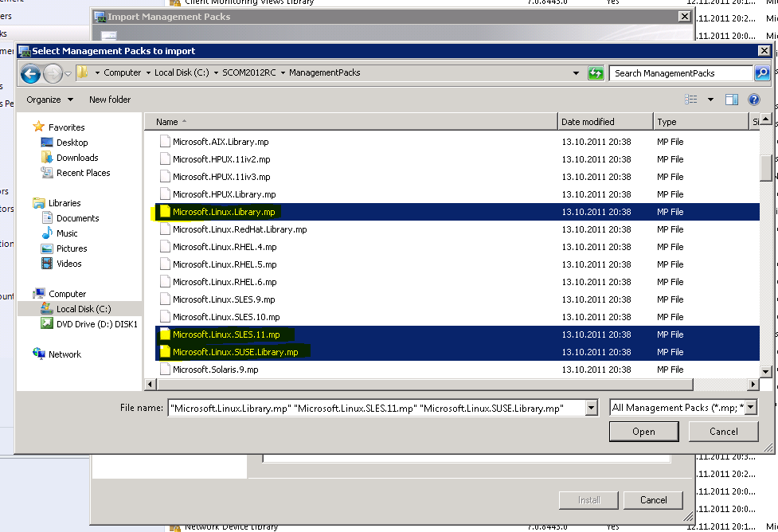Viewport: 778px width, 532px height.
Task: Open Help with the question mark icon
Action: [x=753, y=100]
